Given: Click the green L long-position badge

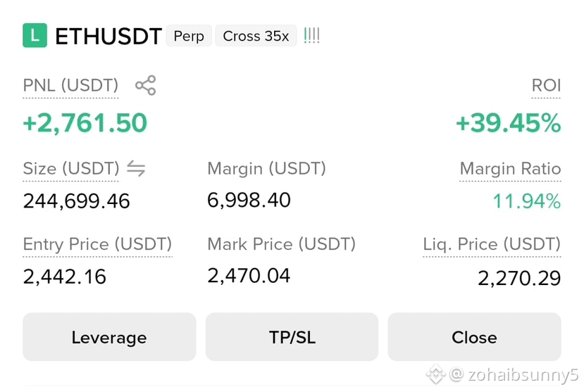Looking at the screenshot, I should click(x=35, y=35).
